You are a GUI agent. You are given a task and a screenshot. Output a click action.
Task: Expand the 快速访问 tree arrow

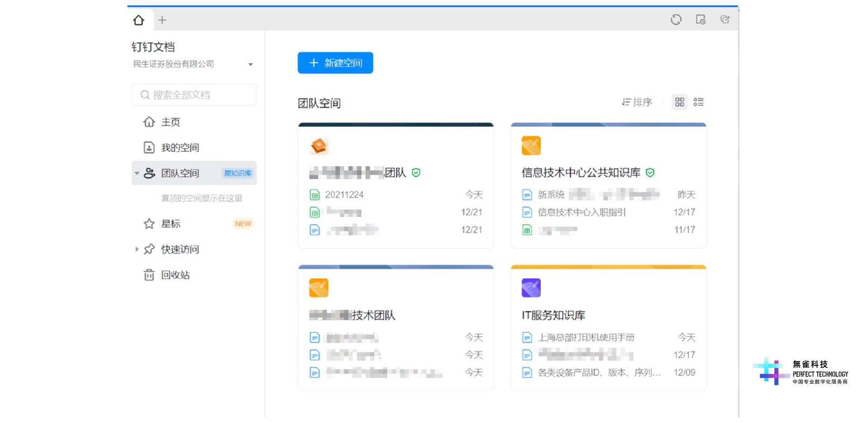pyautogui.click(x=137, y=249)
